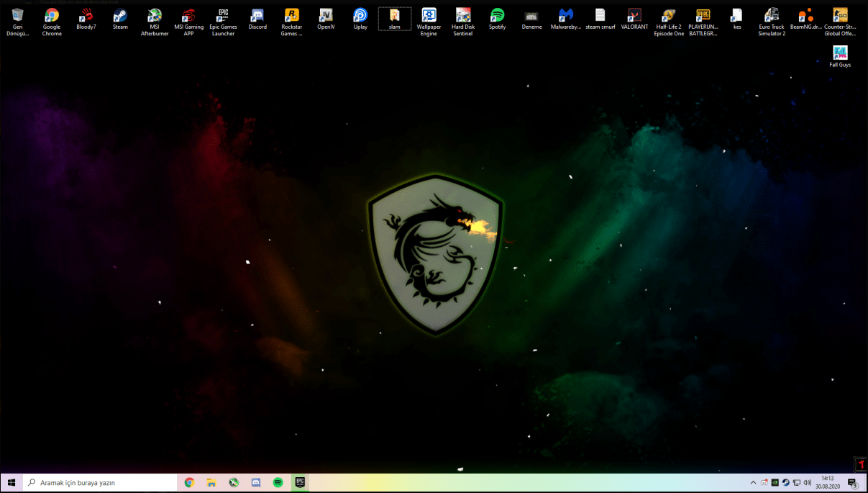The image size is (868, 493).
Task: Open the notification center with 3 notifications
Action: click(x=852, y=483)
